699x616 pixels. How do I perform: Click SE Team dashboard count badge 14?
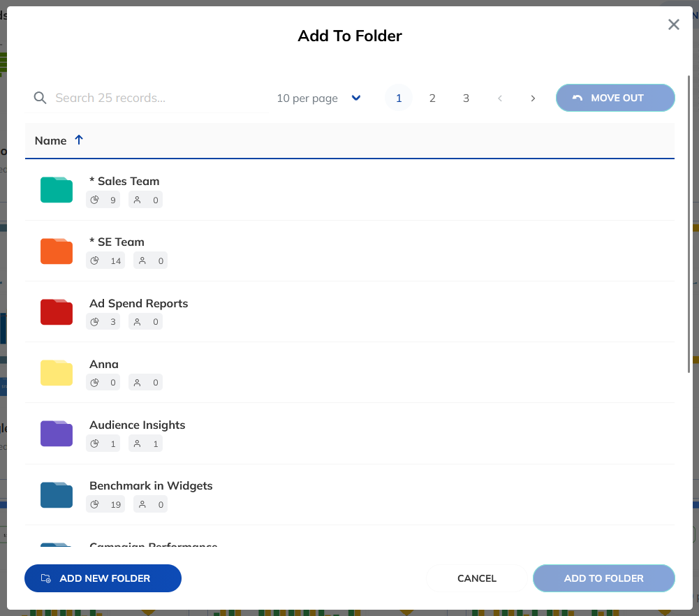click(105, 261)
